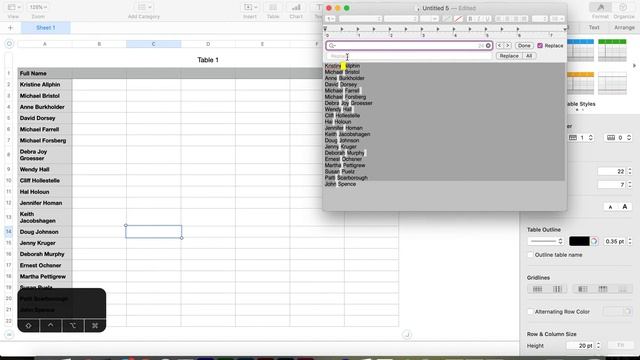
Task: Open font size combo box in TextEdit
Action: click(429, 19)
